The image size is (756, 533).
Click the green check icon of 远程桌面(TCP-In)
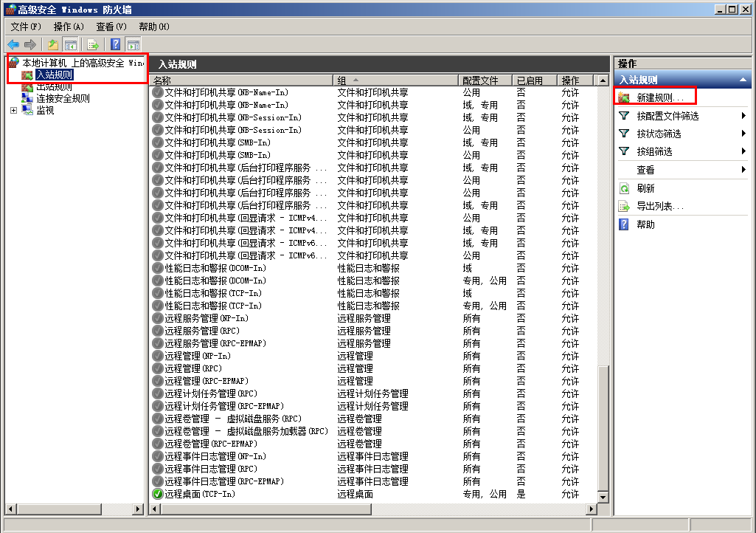[158, 494]
